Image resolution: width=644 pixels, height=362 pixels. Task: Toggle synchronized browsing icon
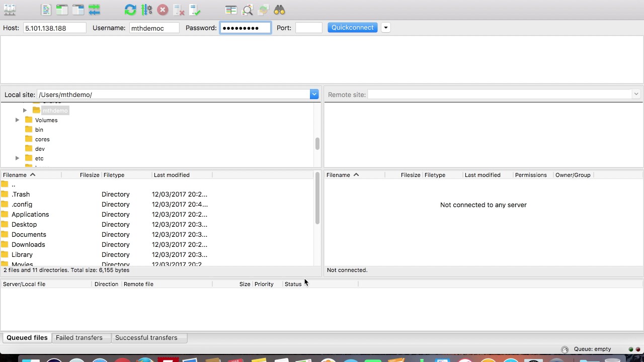(x=263, y=10)
